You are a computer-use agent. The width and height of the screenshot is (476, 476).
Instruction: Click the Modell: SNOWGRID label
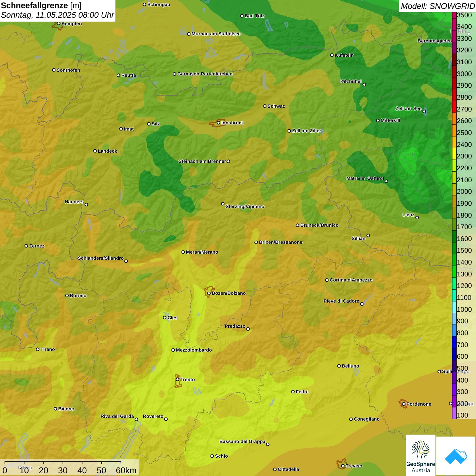coord(438,6)
